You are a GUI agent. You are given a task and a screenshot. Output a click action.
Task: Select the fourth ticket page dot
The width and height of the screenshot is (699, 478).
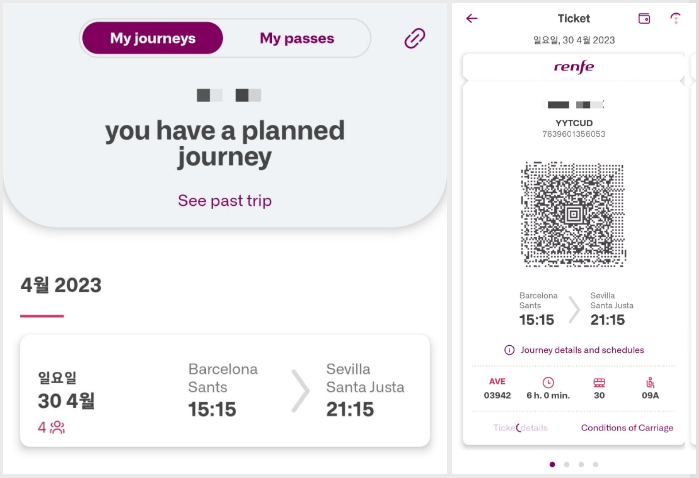(x=596, y=464)
